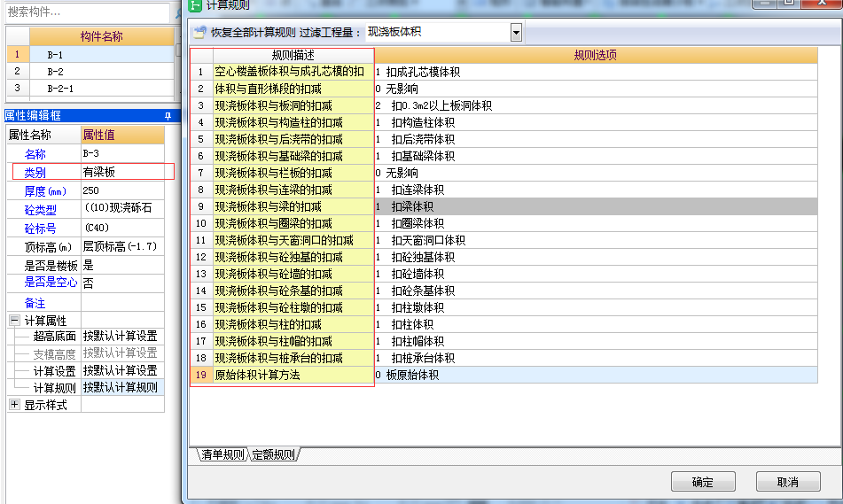Switch to the 清单规则 tab

(x=222, y=454)
